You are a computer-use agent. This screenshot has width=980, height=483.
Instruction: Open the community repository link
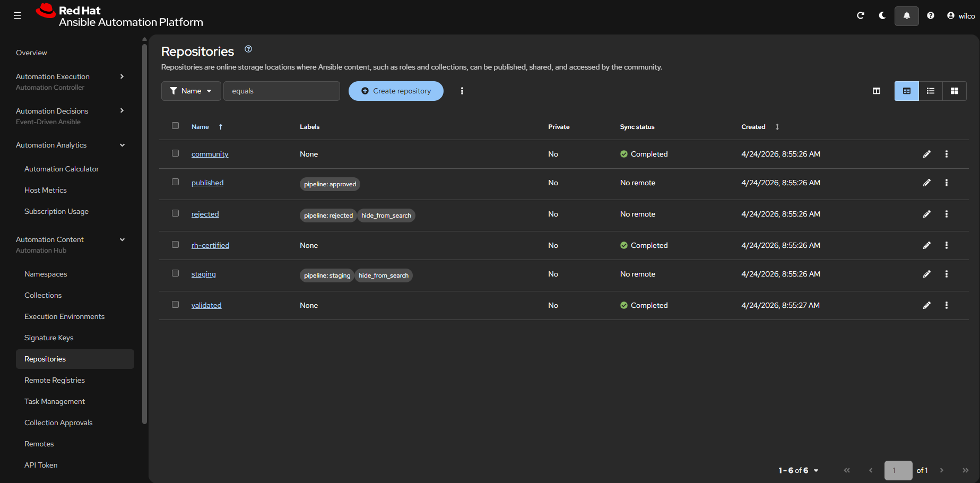pyautogui.click(x=210, y=154)
